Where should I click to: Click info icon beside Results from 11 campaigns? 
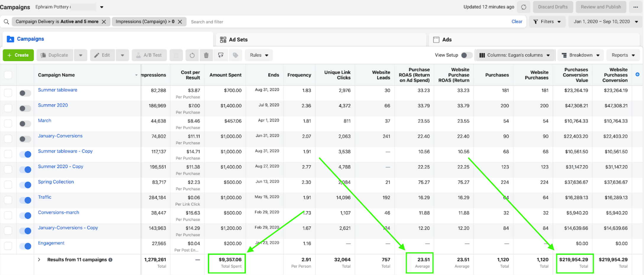(x=110, y=260)
